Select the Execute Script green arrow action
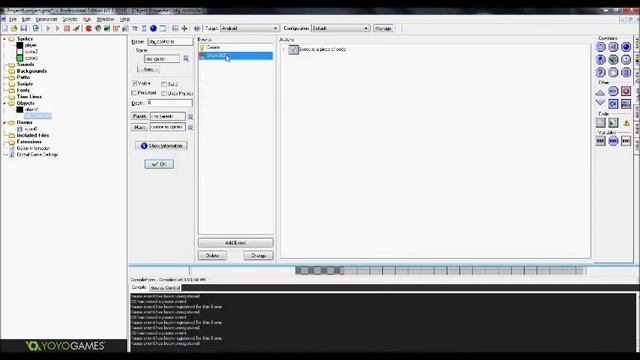 [x=613, y=122]
